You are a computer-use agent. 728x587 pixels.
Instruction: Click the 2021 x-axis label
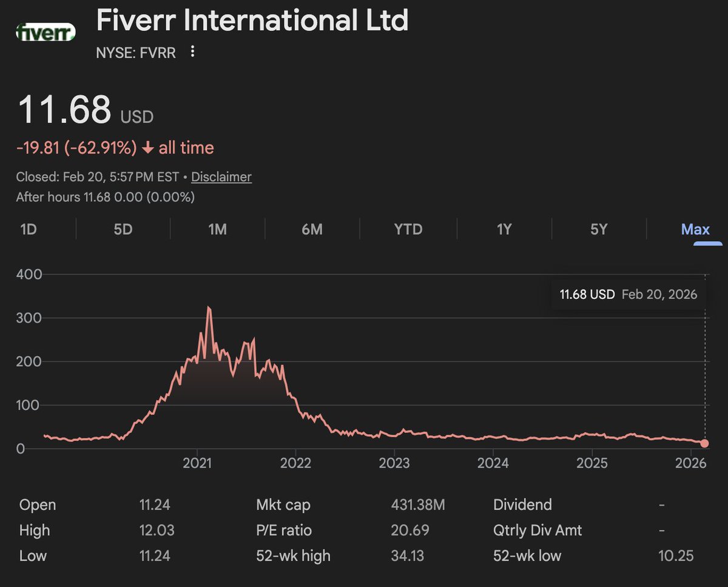click(x=197, y=464)
